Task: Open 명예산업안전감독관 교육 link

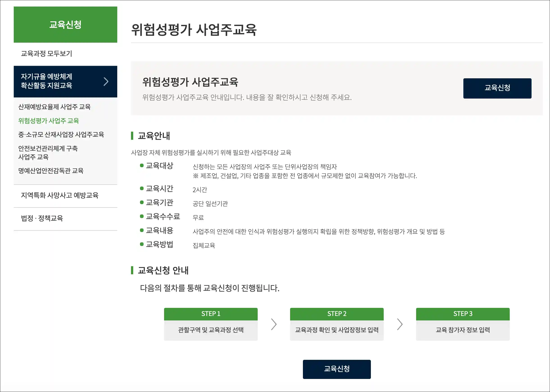Action: tap(51, 171)
